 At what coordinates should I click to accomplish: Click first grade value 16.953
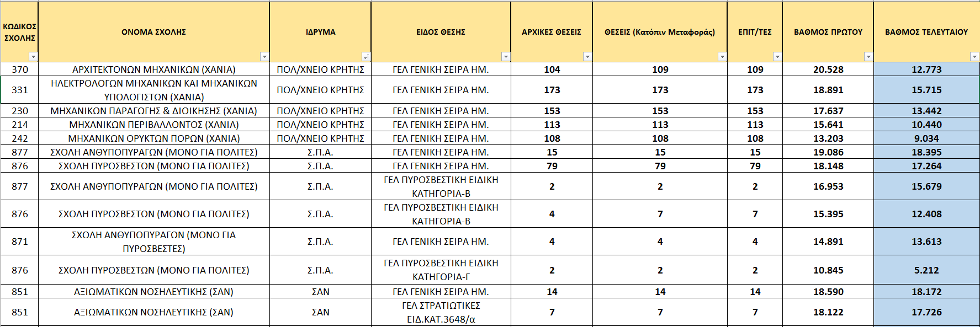(828, 186)
